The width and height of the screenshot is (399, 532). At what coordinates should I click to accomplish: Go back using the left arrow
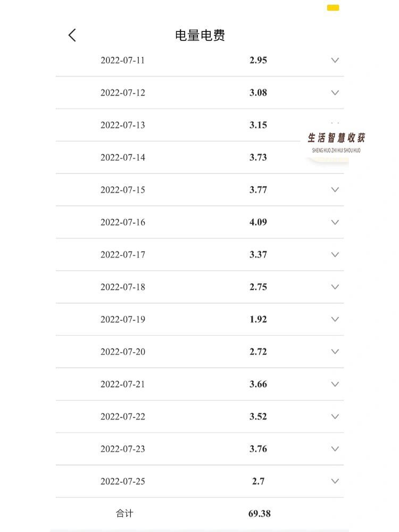click(72, 35)
